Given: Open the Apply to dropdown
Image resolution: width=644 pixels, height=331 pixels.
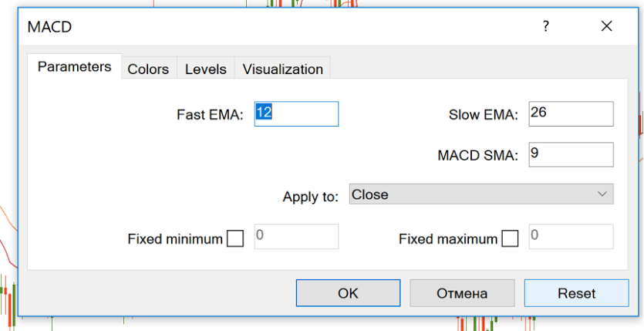Looking at the screenshot, I should (480, 194).
